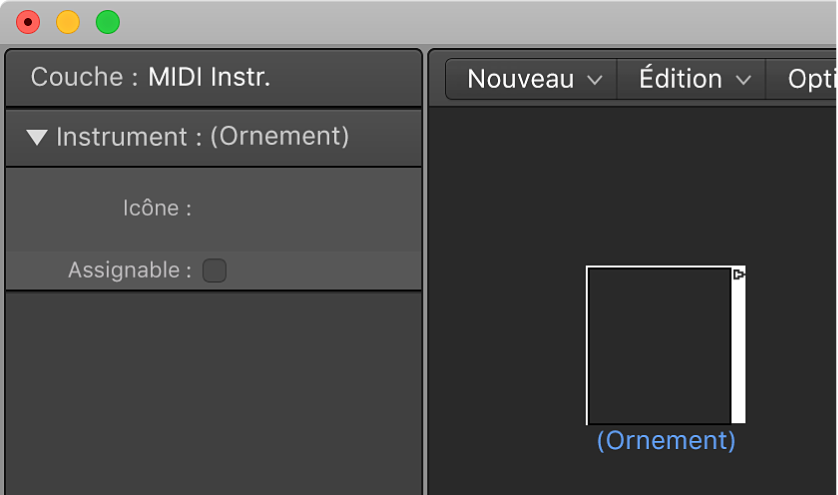Click the Icône label text
Viewport: 838px width, 495px height.
[x=156, y=209]
